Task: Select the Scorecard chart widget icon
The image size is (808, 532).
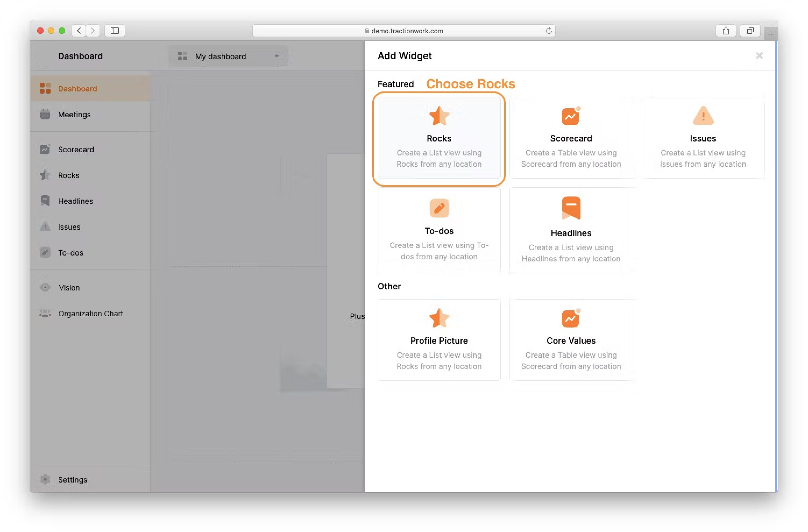Action: pos(570,116)
